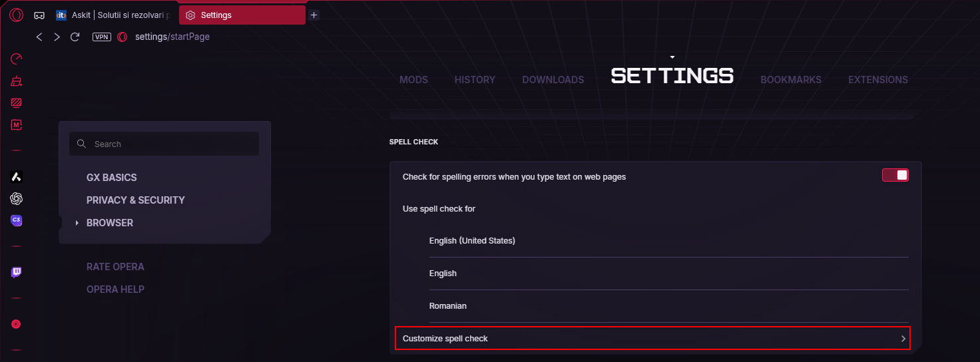The height and width of the screenshot is (362, 980).
Task: Open the Opera Help link
Action: click(x=115, y=289)
